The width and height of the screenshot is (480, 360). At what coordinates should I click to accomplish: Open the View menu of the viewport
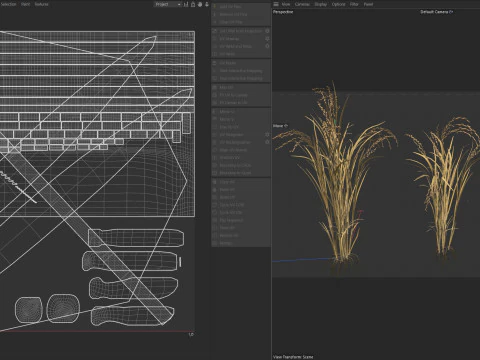[x=286, y=4]
